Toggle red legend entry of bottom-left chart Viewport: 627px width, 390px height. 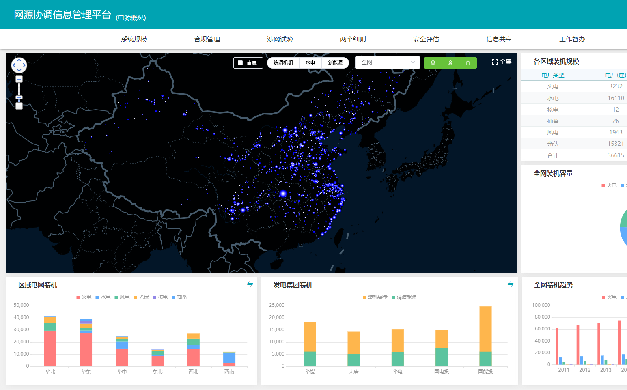click(84, 297)
